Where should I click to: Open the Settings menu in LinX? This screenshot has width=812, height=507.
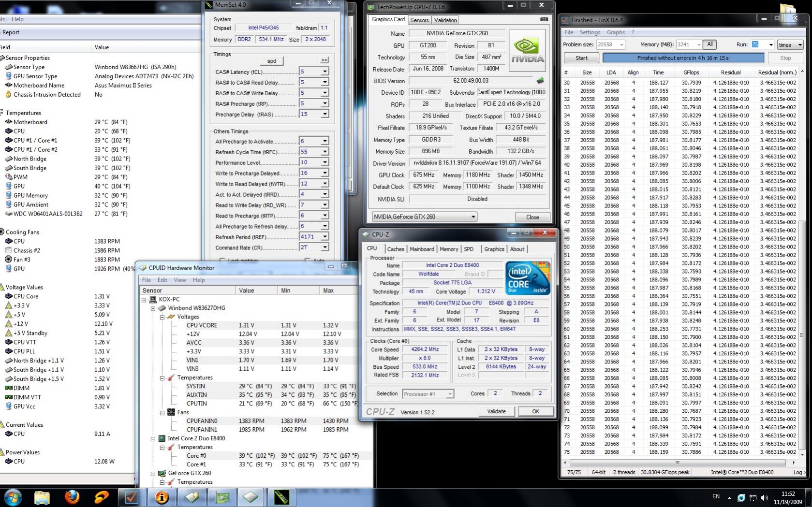coord(590,32)
